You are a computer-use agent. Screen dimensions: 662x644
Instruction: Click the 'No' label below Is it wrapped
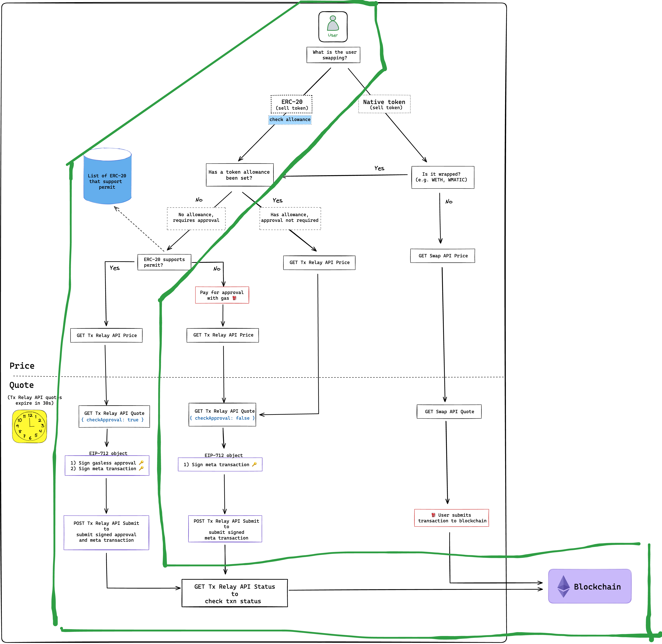(x=449, y=202)
